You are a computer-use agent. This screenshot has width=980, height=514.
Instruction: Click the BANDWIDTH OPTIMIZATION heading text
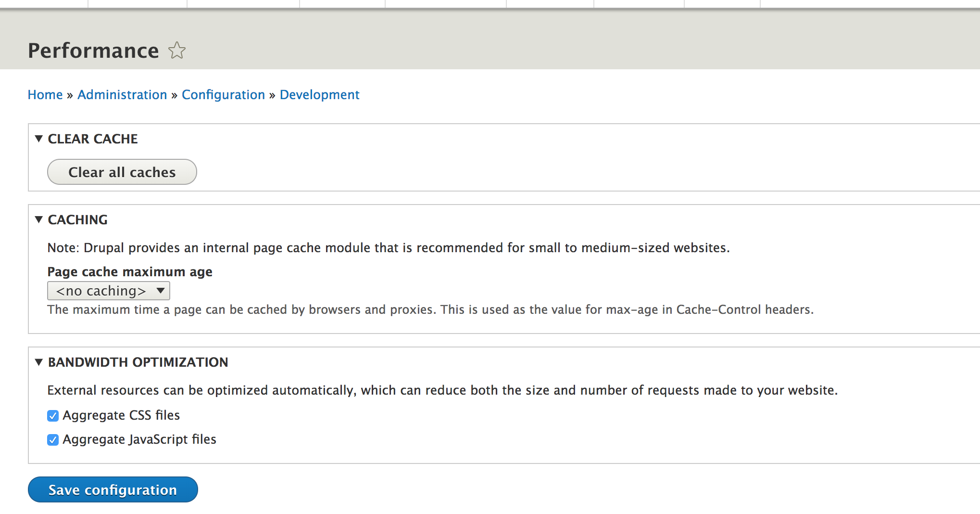click(x=138, y=362)
